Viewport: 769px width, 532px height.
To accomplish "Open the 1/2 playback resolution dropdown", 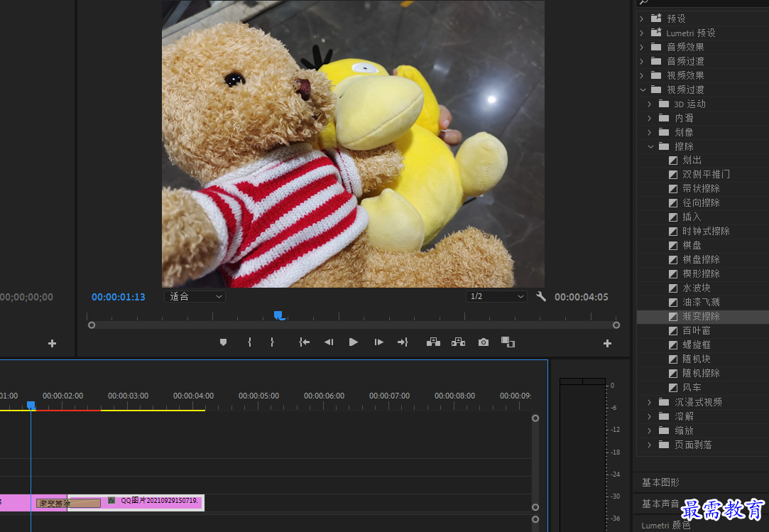I will click(x=496, y=296).
